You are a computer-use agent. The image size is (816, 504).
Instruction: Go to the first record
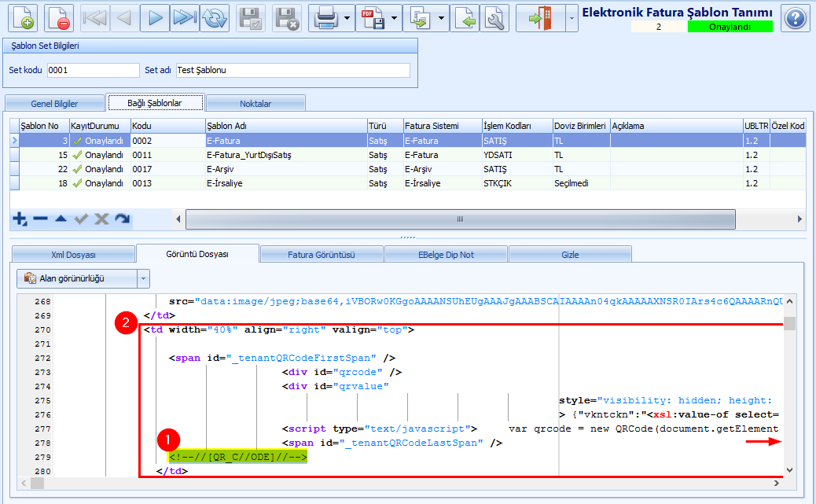click(95, 18)
